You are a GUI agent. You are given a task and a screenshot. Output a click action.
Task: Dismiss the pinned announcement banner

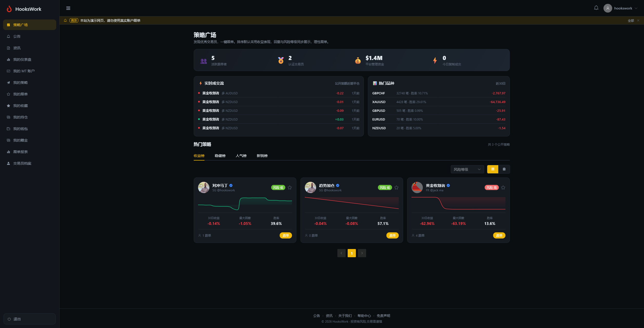click(638, 21)
